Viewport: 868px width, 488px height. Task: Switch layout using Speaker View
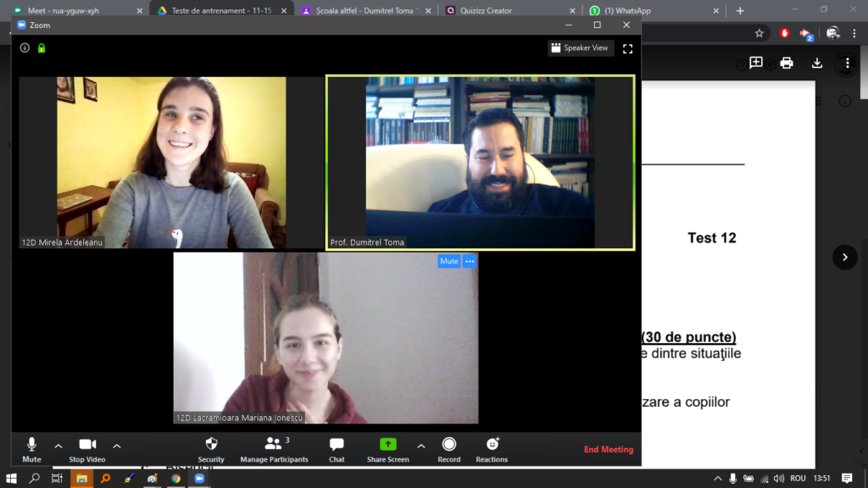coord(581,48)
